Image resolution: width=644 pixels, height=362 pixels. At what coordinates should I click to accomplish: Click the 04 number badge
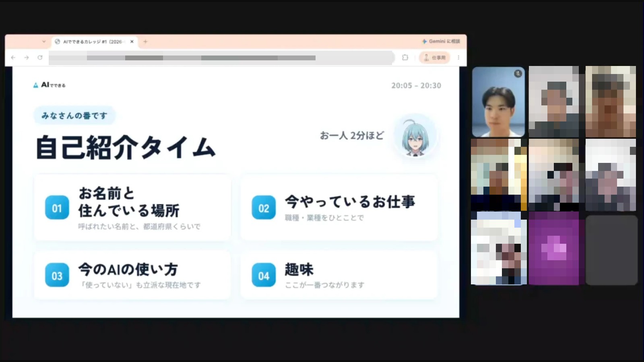click(264, 276)
